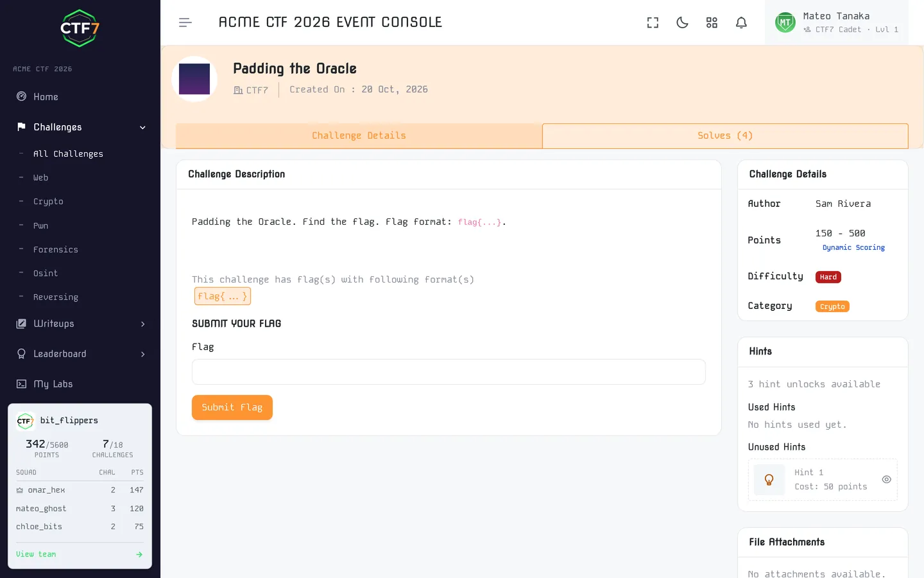
Task: Expand the Leaderboard menu chevron
Action: click(x=142, y=354)
